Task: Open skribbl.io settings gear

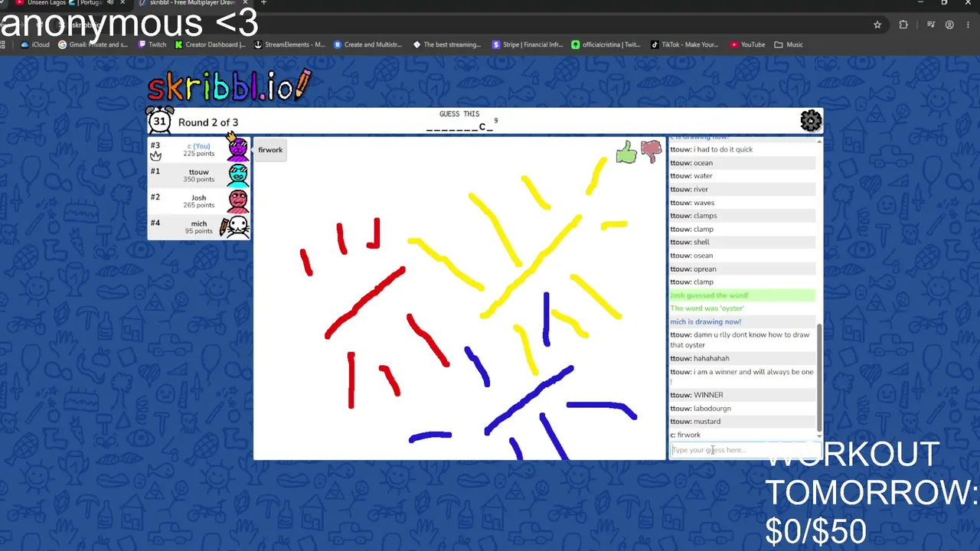Action: [811, 121]
